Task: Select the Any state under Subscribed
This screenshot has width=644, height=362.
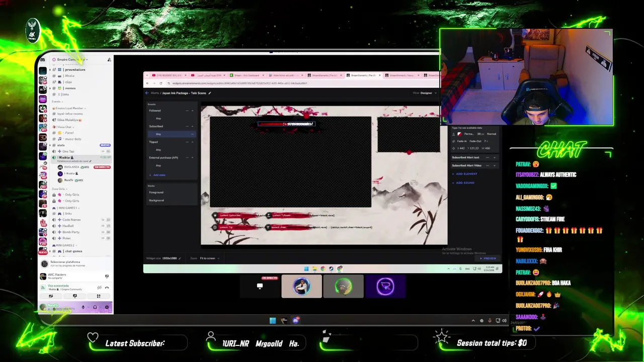Action: (171, 134)
